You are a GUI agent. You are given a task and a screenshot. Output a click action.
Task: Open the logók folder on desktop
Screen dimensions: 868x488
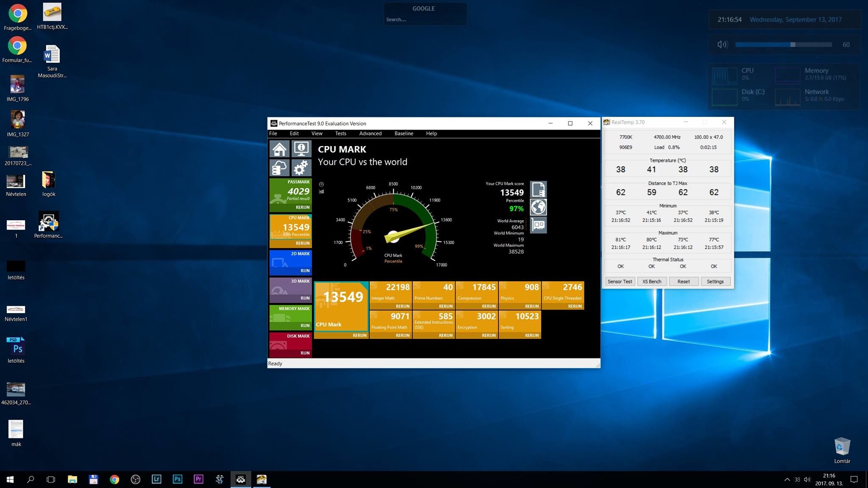48,184
